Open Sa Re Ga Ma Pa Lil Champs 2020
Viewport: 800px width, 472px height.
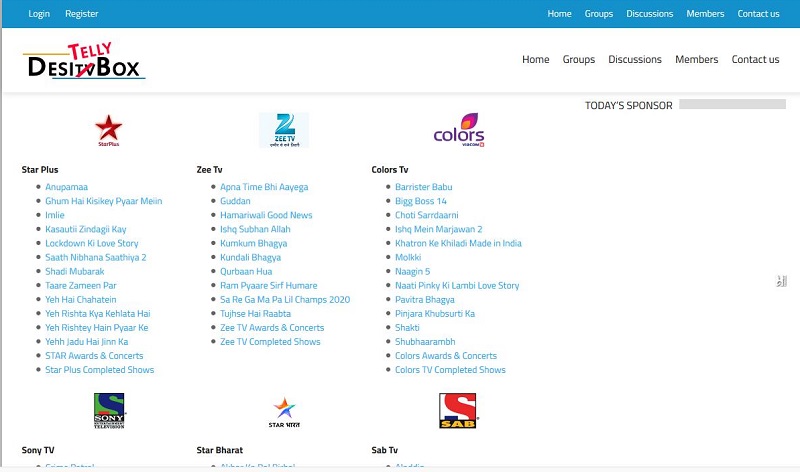(x=285, y=299)
